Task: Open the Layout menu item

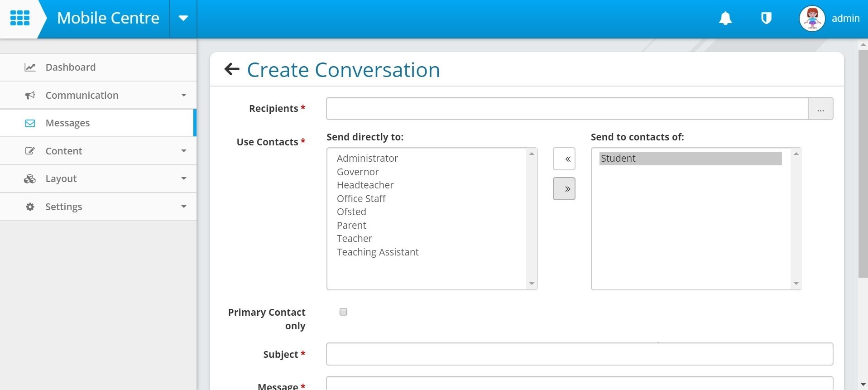Action: pos(98,179)
